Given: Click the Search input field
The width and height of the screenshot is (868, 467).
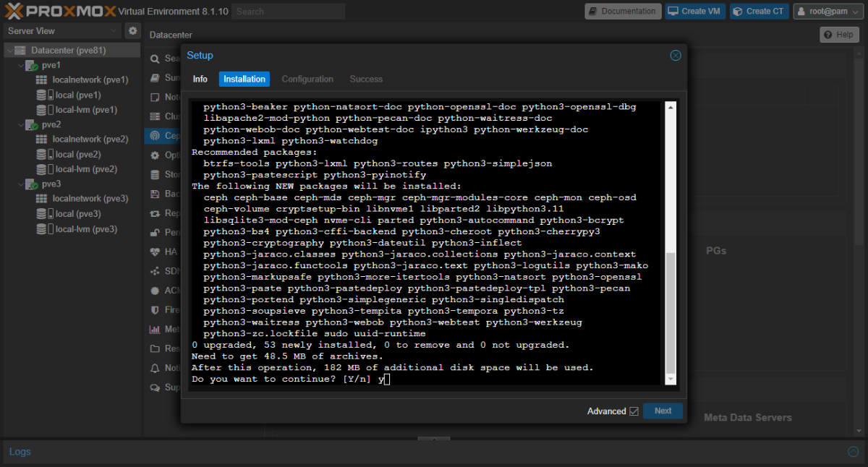Looking at the screenshot, I should [289, 12].
